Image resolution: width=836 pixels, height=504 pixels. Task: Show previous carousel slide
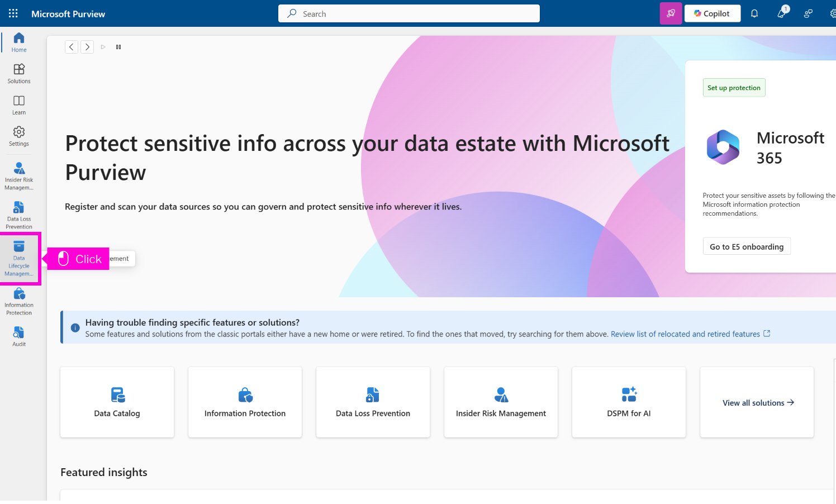coord(72,47)
